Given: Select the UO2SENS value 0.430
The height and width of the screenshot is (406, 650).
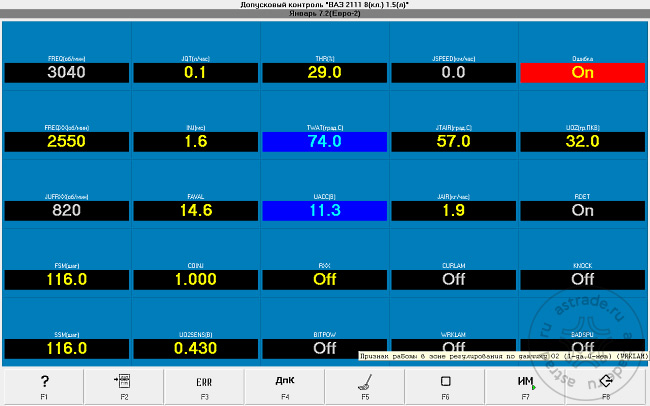Looking at the screenshot, I should [x=196, y=349].
